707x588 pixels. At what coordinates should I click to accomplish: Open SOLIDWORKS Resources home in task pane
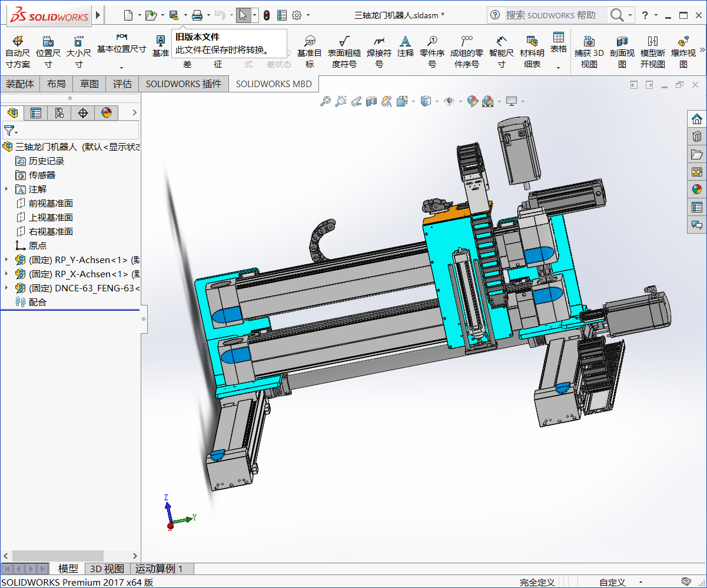[697, 119]
